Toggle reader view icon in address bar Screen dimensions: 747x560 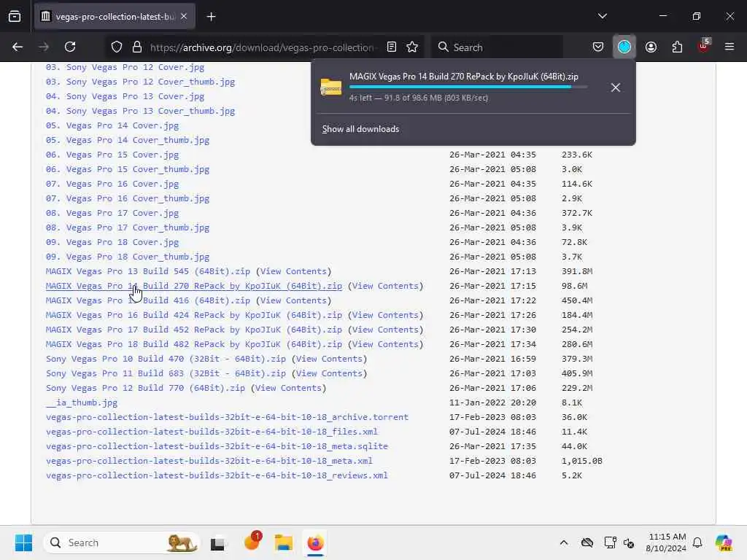coord(392,47)
